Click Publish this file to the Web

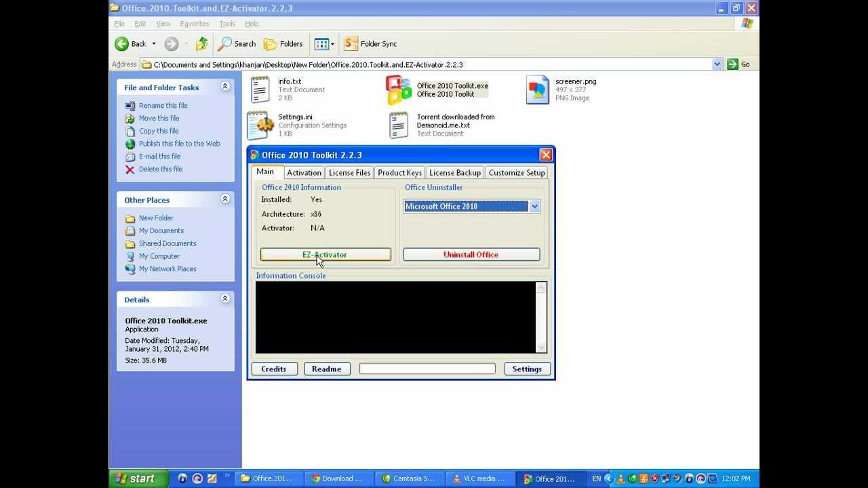coord(180,144)
